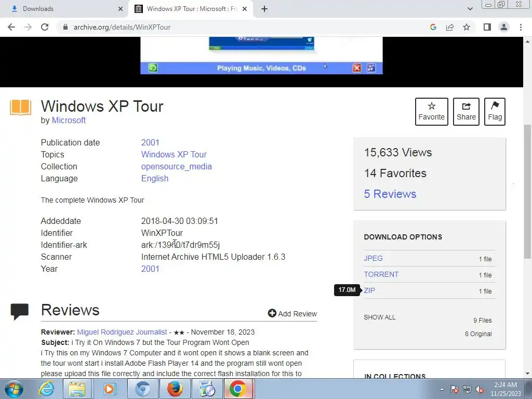
Task: Click the 14 Favorites text
Action: 395,173
